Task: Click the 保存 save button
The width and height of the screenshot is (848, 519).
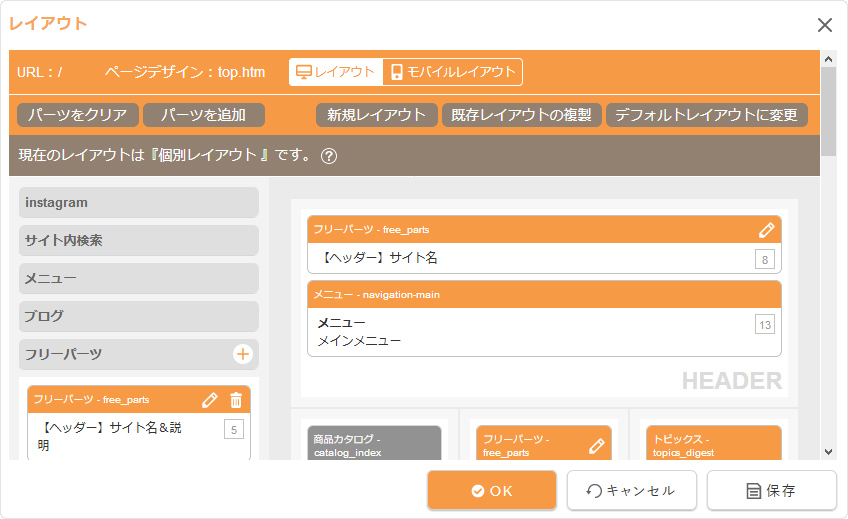Action: [x=771, y=491]
